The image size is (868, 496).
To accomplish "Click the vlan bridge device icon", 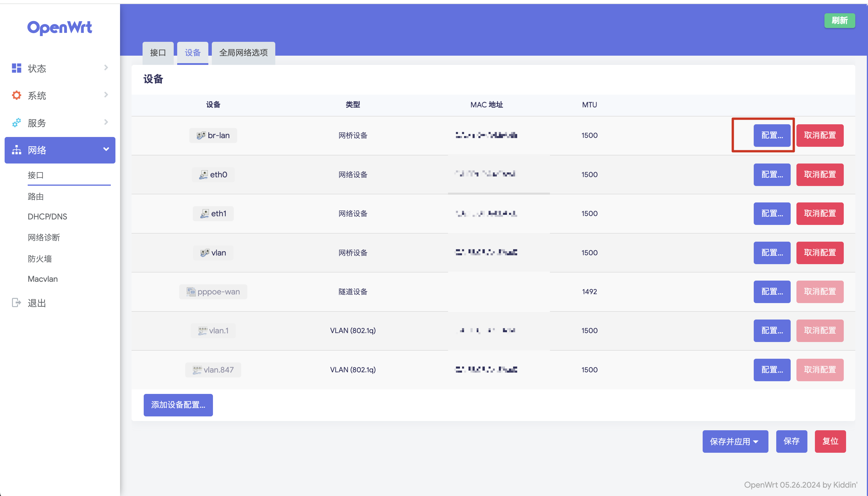I will [205, 253].
